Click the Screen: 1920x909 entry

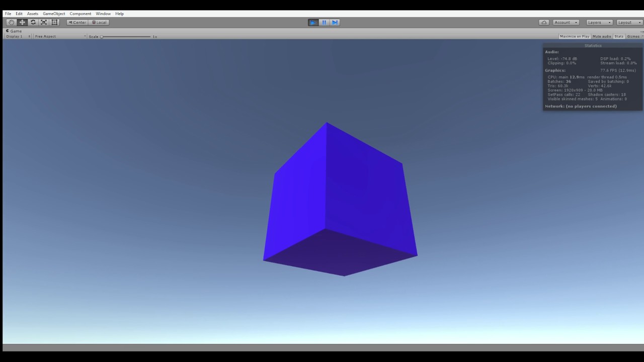point(575,90)
